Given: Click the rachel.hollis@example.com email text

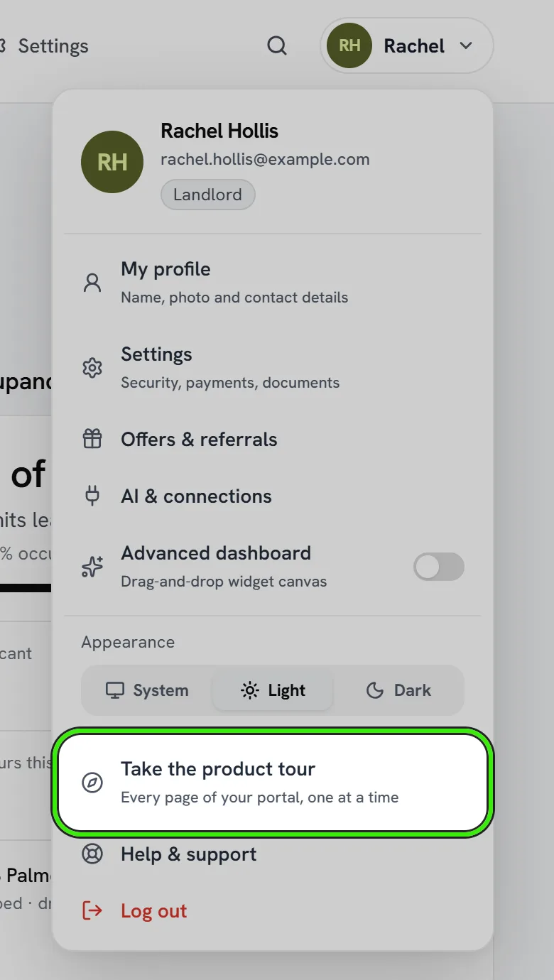Looking at the screenshot, I should 265,159.
